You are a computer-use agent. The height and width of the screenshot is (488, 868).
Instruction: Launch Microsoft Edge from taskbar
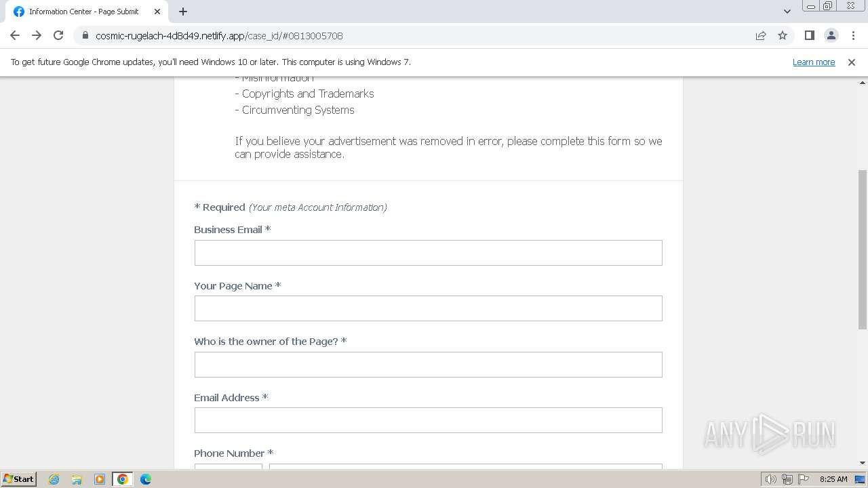tap(146, 479)
